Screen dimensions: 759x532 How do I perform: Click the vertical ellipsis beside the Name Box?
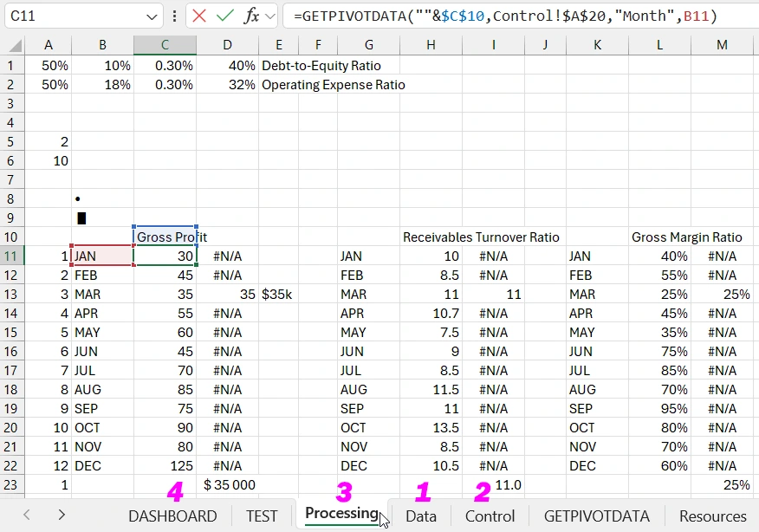tap(177, 16)
